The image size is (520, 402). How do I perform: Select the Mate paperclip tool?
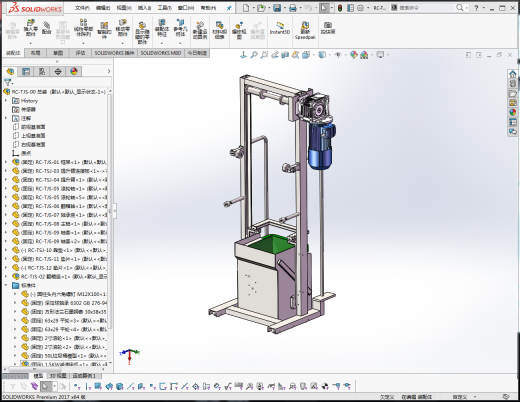point(47,27)
